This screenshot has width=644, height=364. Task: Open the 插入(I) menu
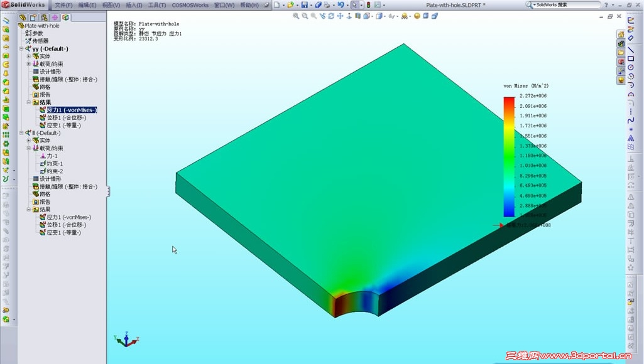coord(134,5)
